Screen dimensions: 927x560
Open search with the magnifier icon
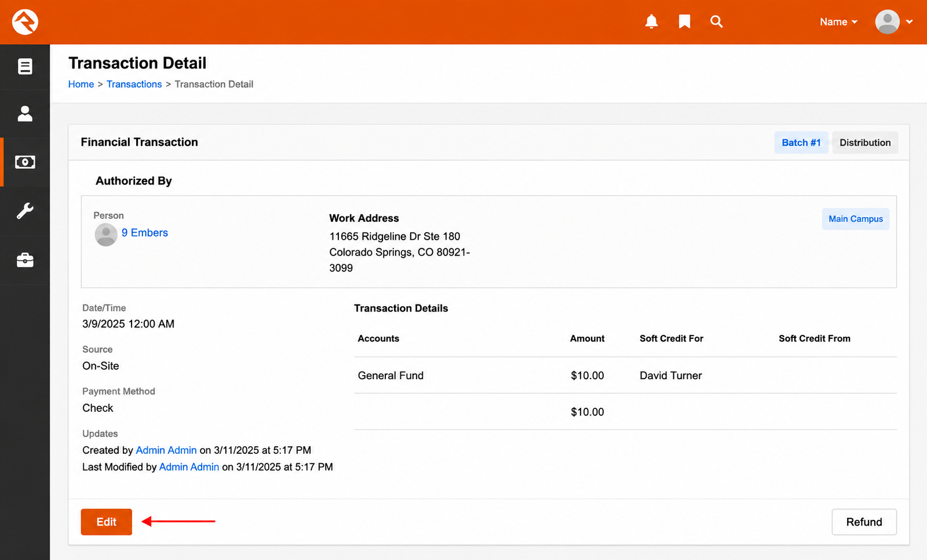tap(716, 22)
